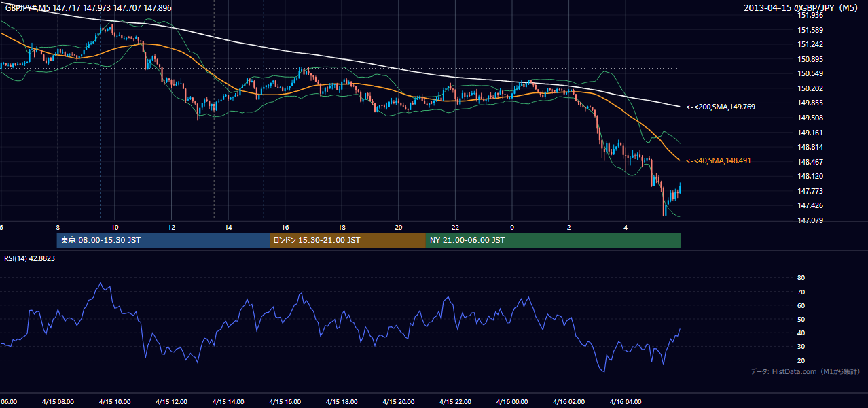
Task: Click the hour 14 tick on price chart axis
Action: click(228, 227)
